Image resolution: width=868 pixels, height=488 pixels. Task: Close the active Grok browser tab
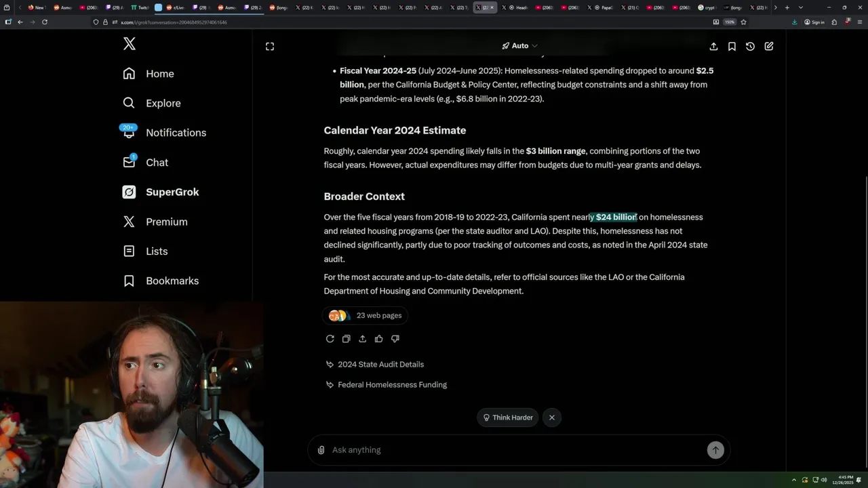pyautogui.click(x=492, y=7)
